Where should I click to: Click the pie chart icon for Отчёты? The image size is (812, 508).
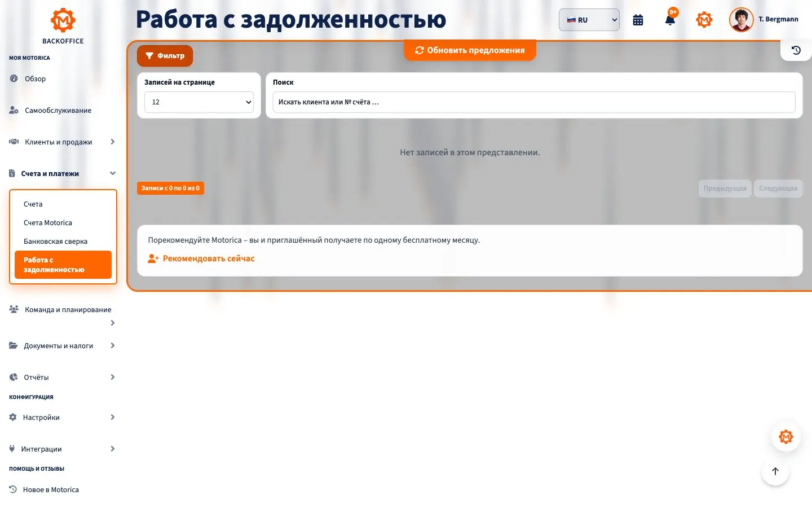point(14,377)
